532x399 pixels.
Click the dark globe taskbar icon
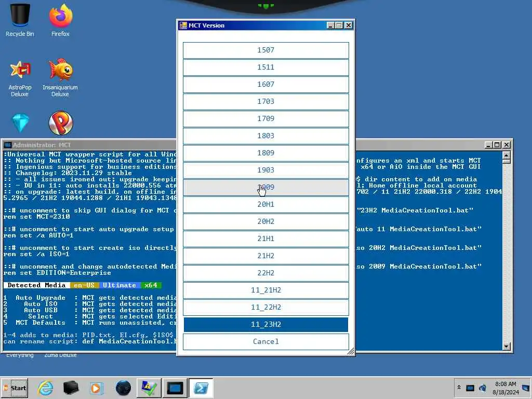(x=123, y=388)
